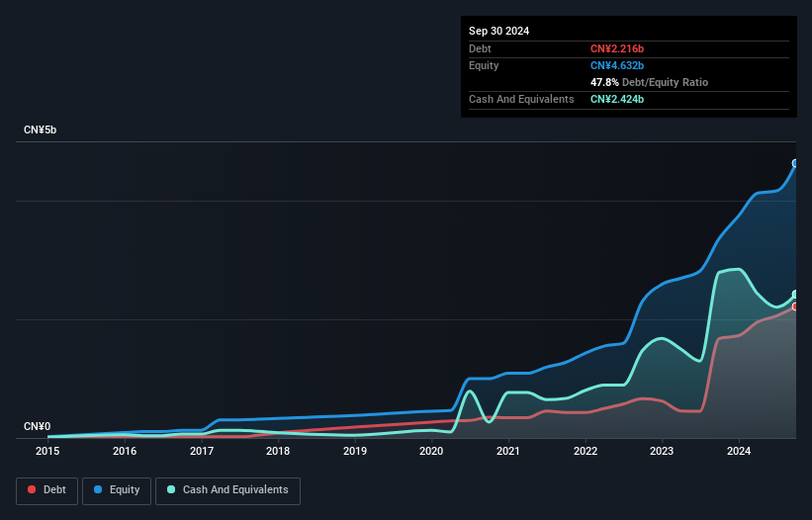The height and width of the screenshot is (520, 812).
Task: Toggle the Cash And Equivalents legend button
Action: tap(227, 490)
